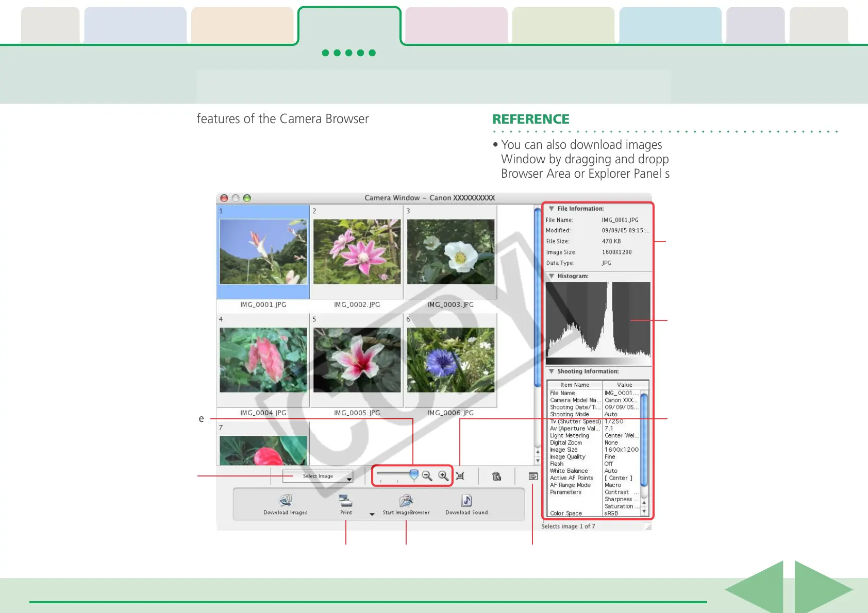Click the IMG_0001.JPG file name label
The height and width of the screenshot is (613, 868).
[x=263, y=304]
